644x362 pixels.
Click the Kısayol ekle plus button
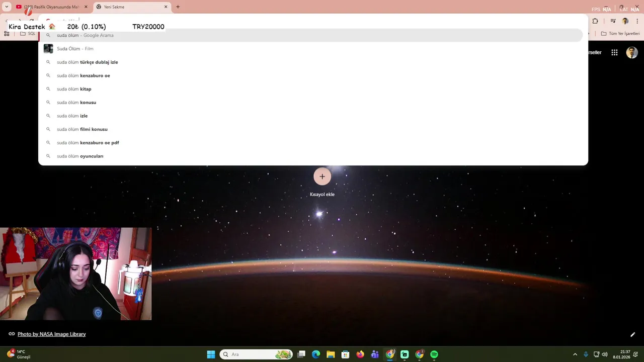[x=322, y=176]
